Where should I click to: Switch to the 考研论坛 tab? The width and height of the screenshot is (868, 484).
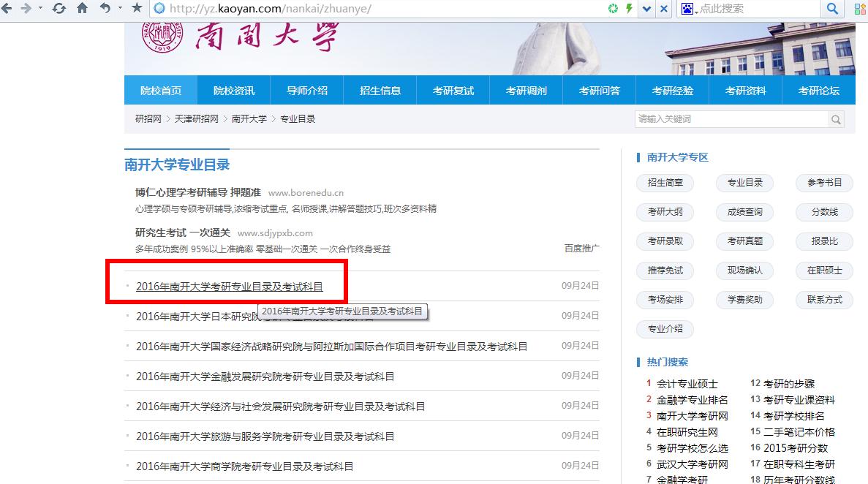818,89
